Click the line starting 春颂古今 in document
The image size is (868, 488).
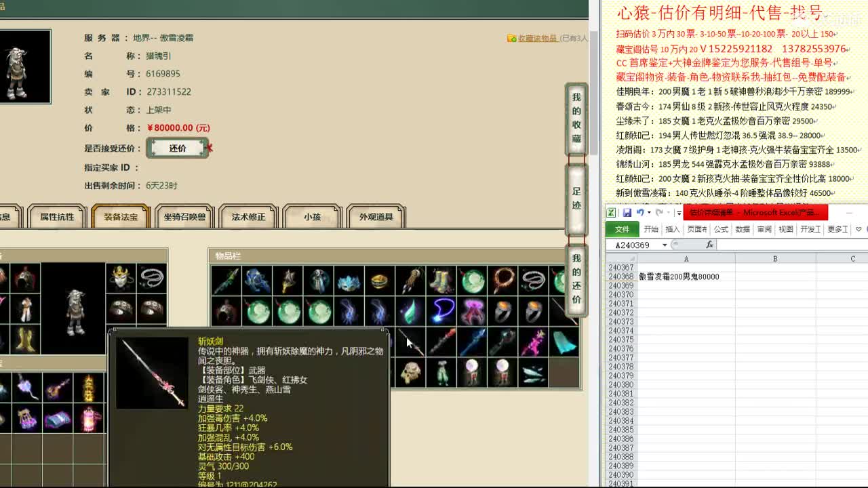point(724,106)
